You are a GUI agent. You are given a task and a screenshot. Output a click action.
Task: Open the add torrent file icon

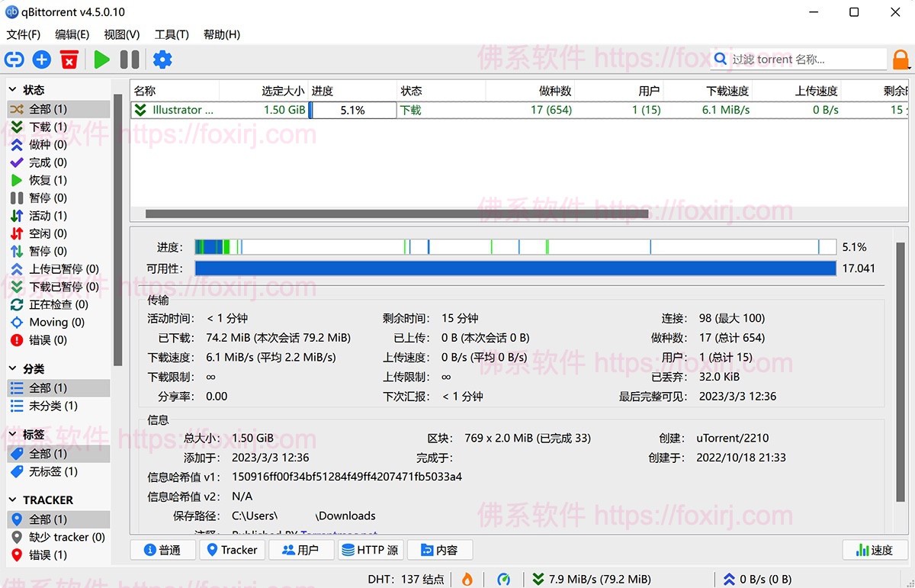point(41,59)
